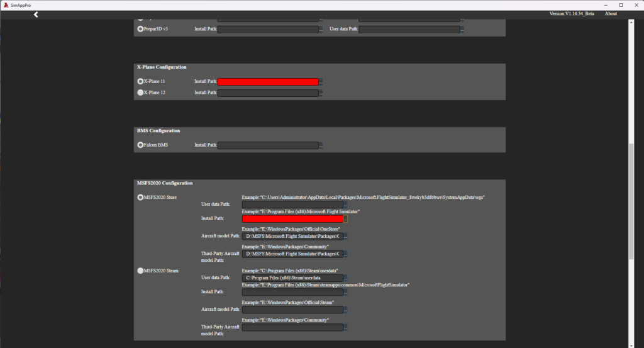Click the SimAppPro logo in title bar

[6, 5]
